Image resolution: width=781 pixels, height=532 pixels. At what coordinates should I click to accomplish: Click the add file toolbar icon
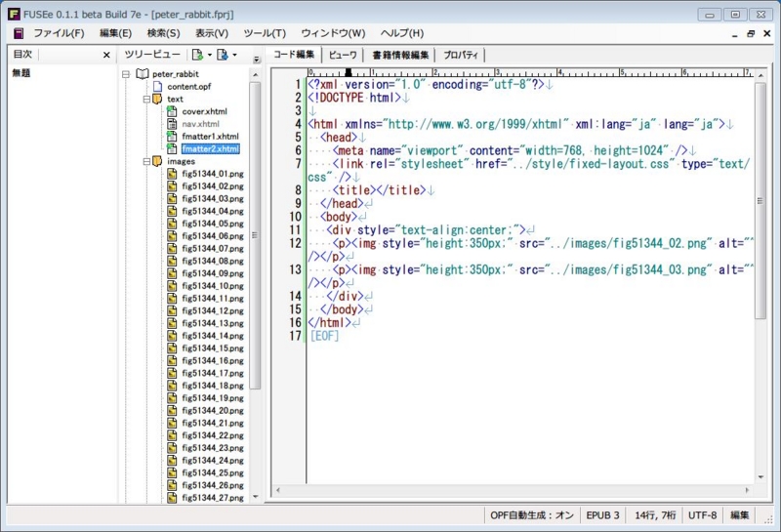tap(223, 55)
